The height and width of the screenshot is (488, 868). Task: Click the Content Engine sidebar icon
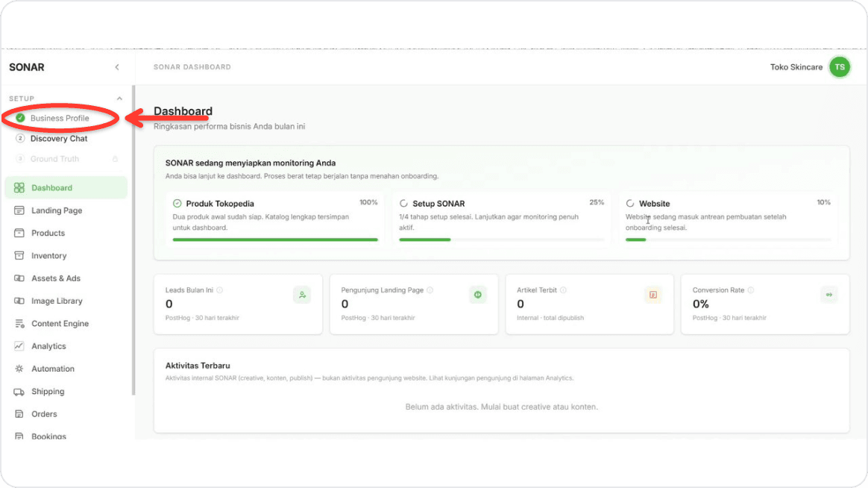click(x=19, y=324)
